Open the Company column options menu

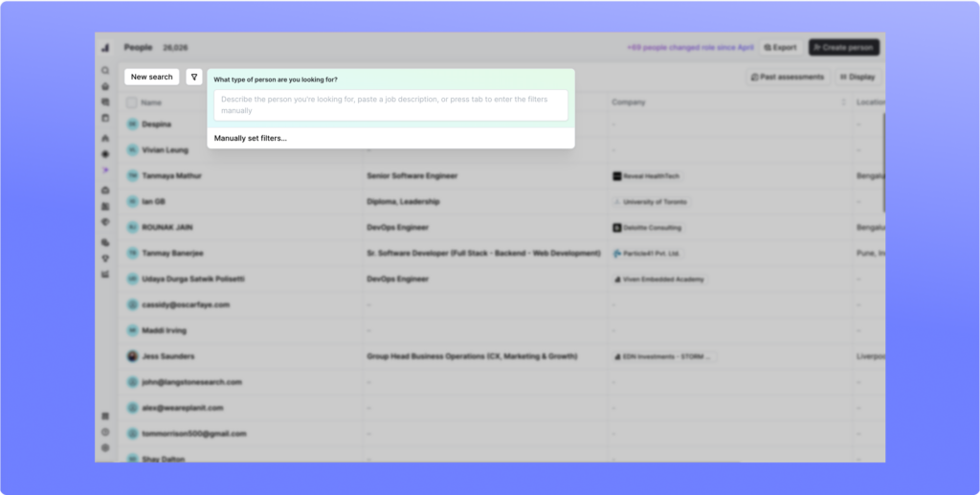click(x=843, y=101)
